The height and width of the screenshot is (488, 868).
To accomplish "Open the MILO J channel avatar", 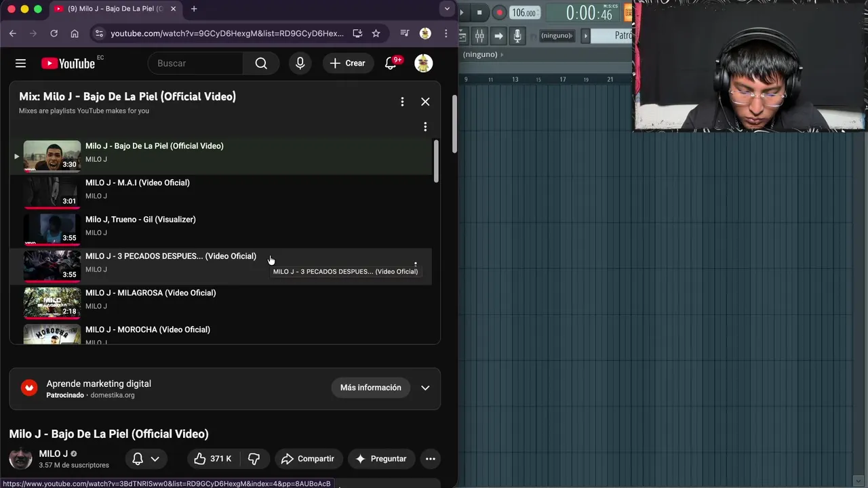I will point(20,458).
